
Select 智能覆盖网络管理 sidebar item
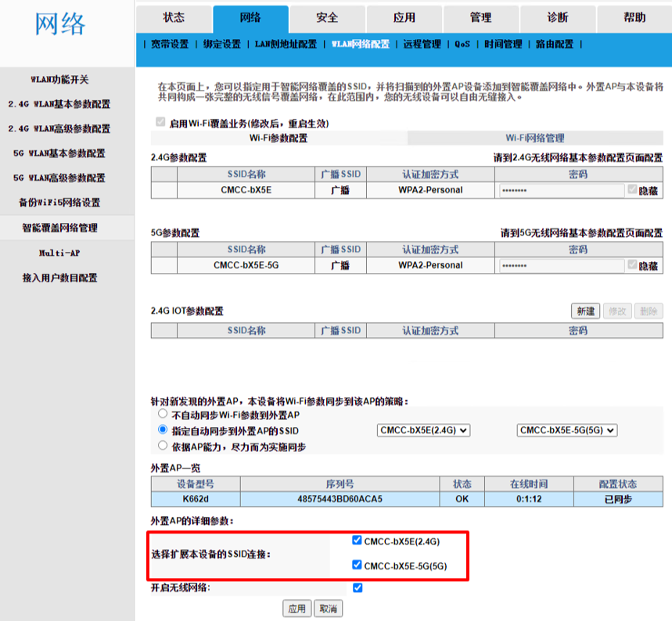click(59, 228)
